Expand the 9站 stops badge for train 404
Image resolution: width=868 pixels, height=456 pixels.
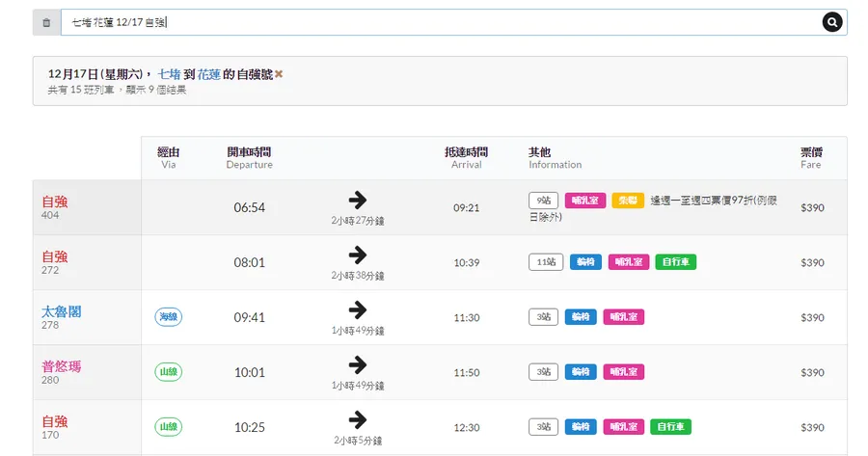[x=543, y=201]
